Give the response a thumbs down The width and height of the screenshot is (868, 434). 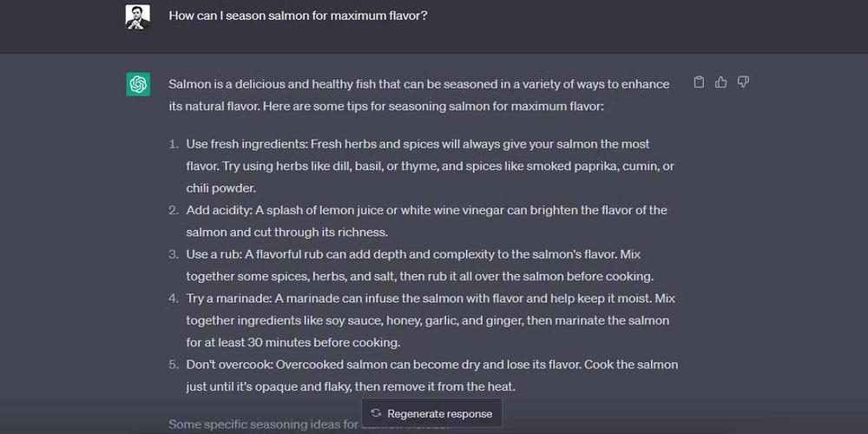tap(743, 82)
